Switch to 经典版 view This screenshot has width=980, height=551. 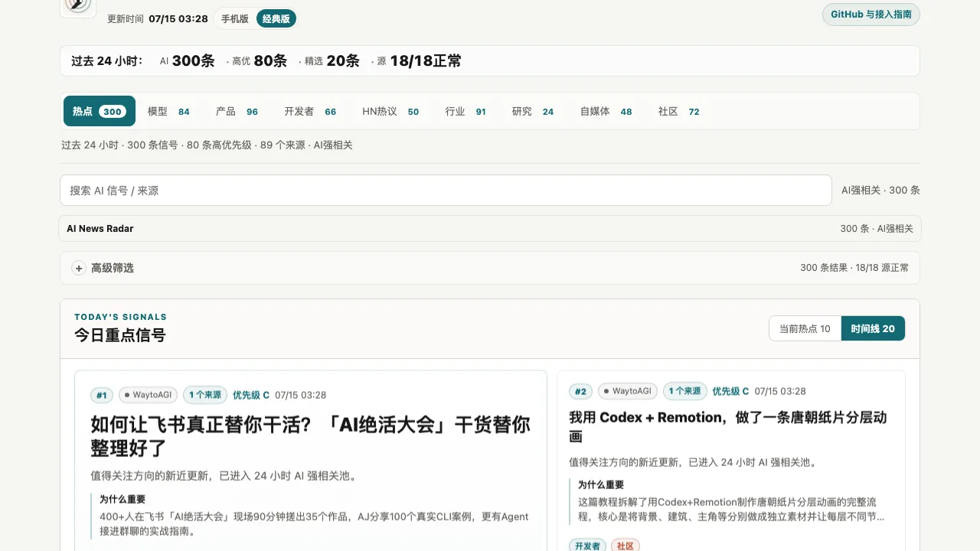tap(276, 18)
